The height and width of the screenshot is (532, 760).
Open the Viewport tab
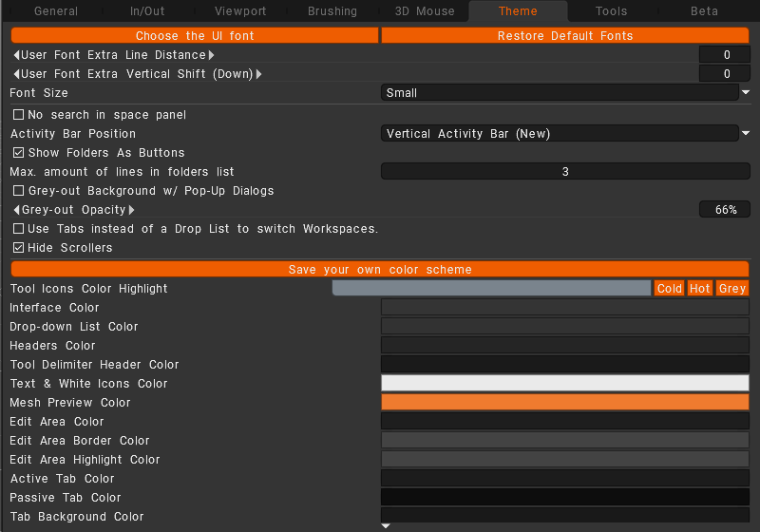tap(240, 11)
